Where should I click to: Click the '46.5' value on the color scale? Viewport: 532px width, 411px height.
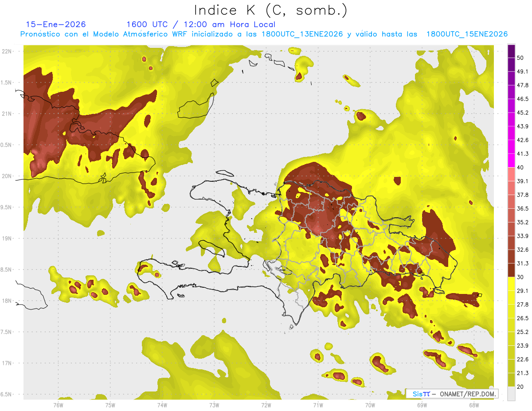[x=522, y=99]
